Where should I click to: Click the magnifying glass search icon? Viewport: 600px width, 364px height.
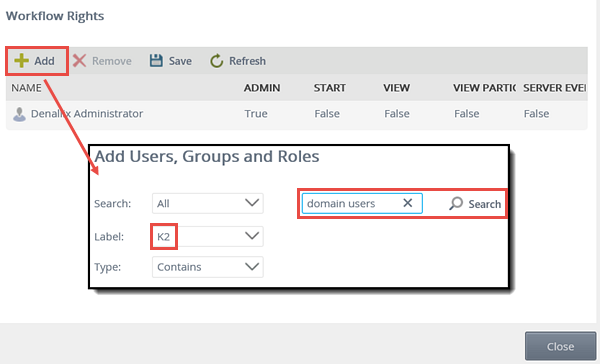pos(456,203)
